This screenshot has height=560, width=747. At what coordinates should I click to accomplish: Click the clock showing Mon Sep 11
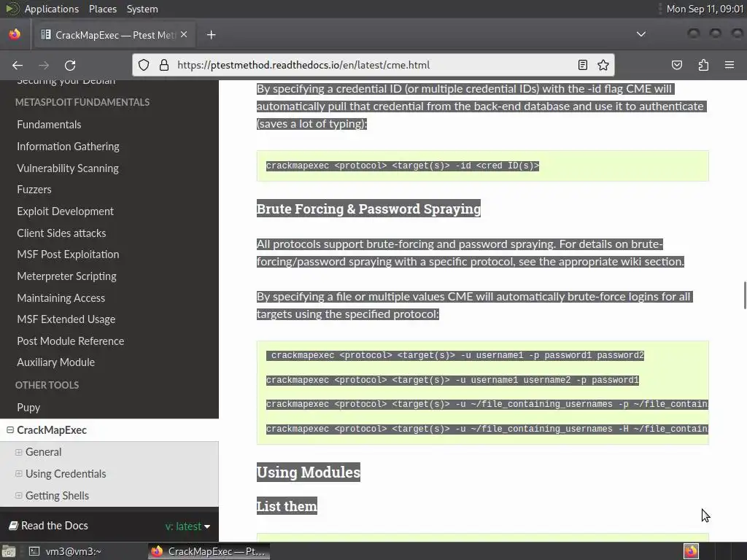tap(705, 9)
